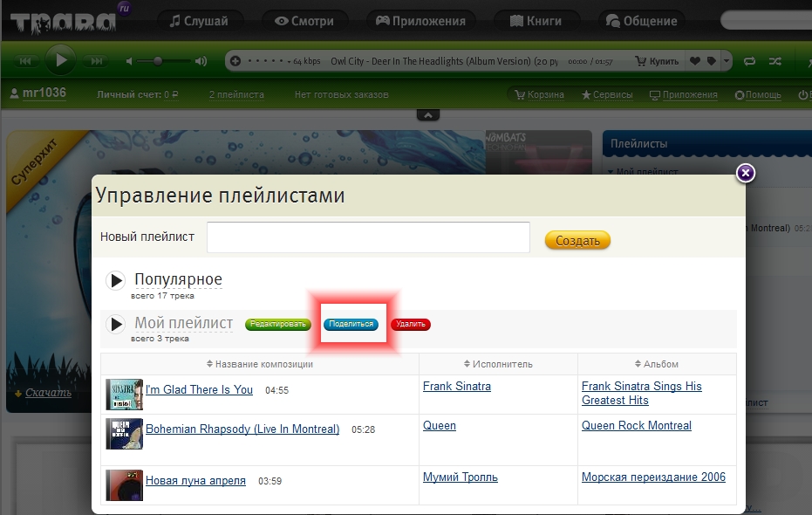Play the Популярное playlist
This screenshot has width=812, height=515.
click(x=116, y=280)
